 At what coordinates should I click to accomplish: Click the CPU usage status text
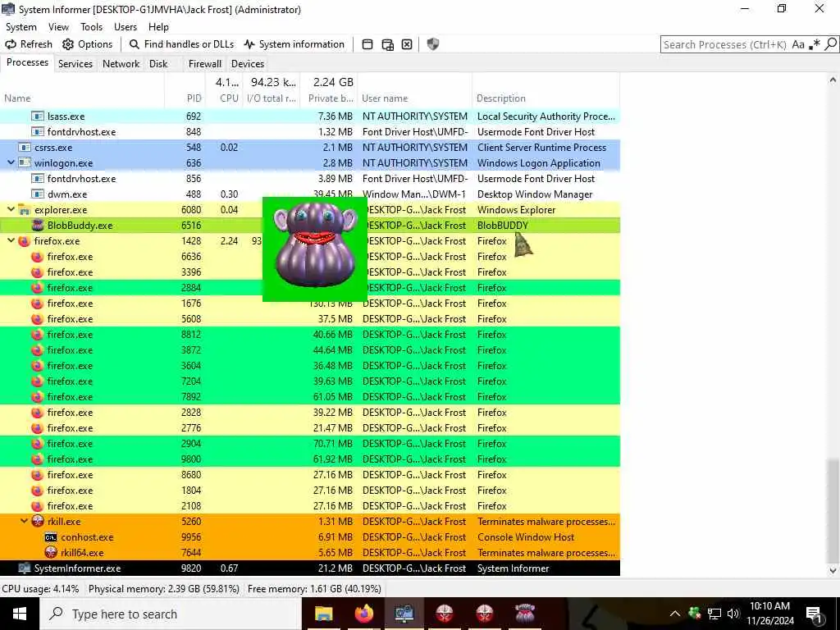[40, 589]
